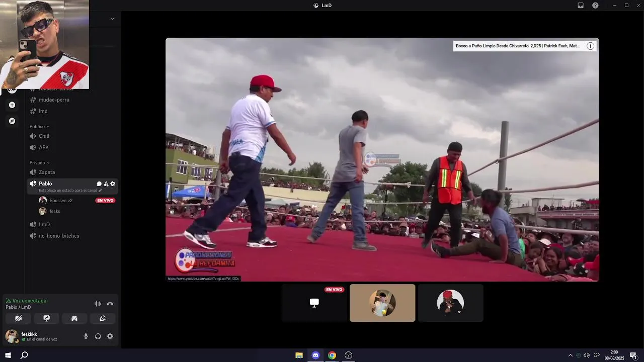Open the soundboard icon
644x362 pixels.
(103, 318)
